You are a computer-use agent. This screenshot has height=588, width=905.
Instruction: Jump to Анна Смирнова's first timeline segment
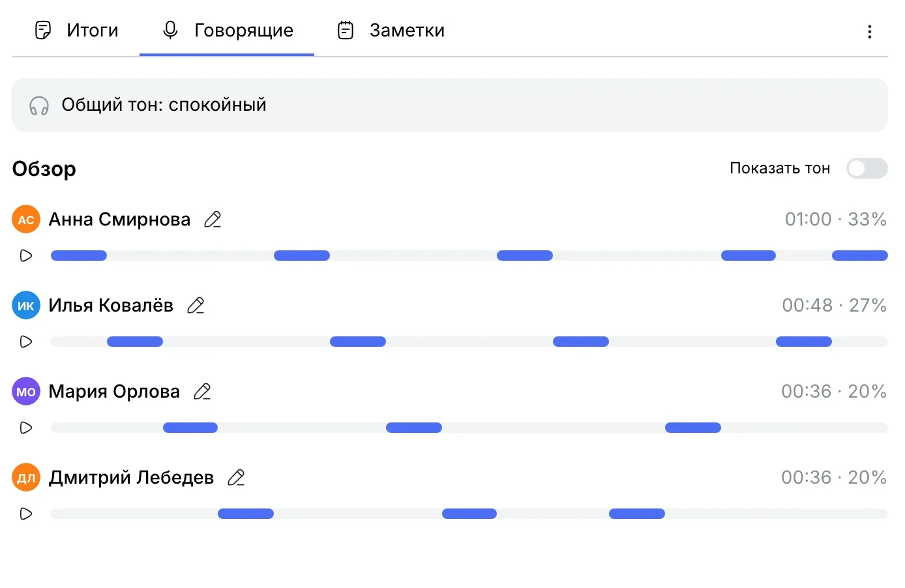(x=79, y=256)
